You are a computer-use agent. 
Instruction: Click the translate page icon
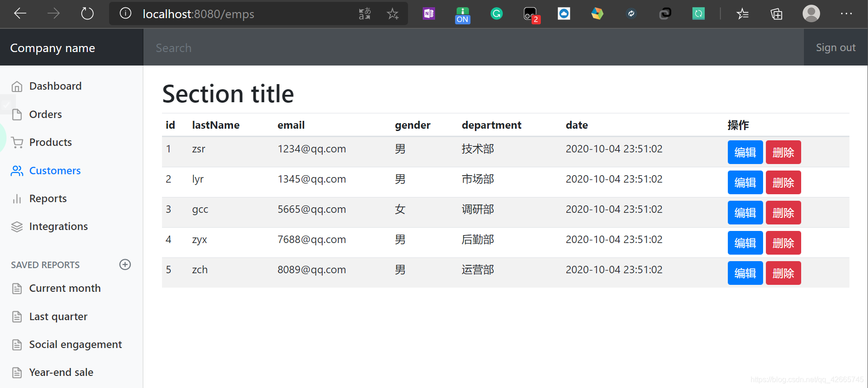pos(365,14)
